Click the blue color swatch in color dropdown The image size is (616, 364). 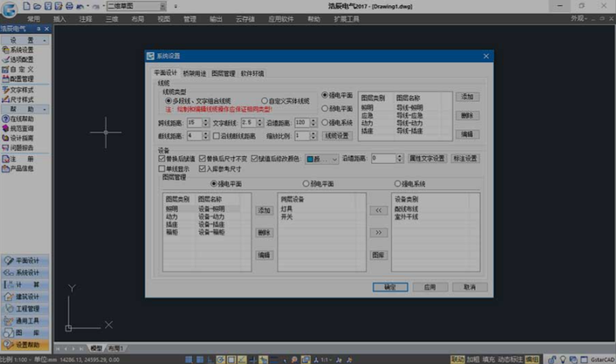(311, 158)
